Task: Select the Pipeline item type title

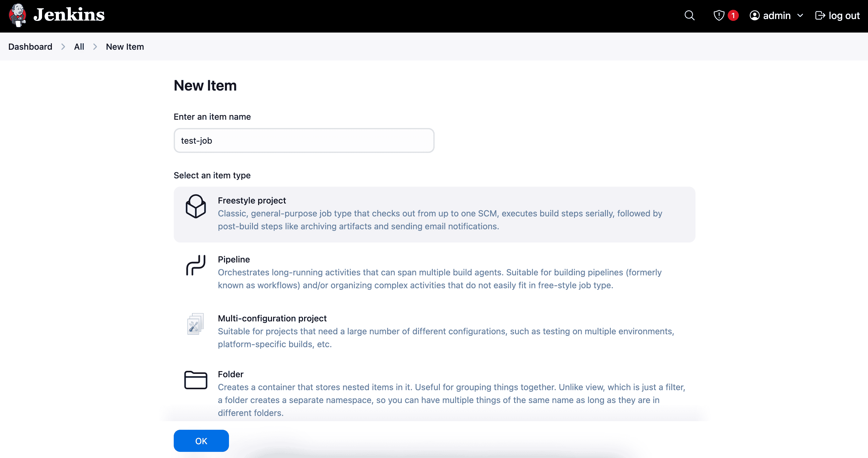Action: click(x=234, y=259)
